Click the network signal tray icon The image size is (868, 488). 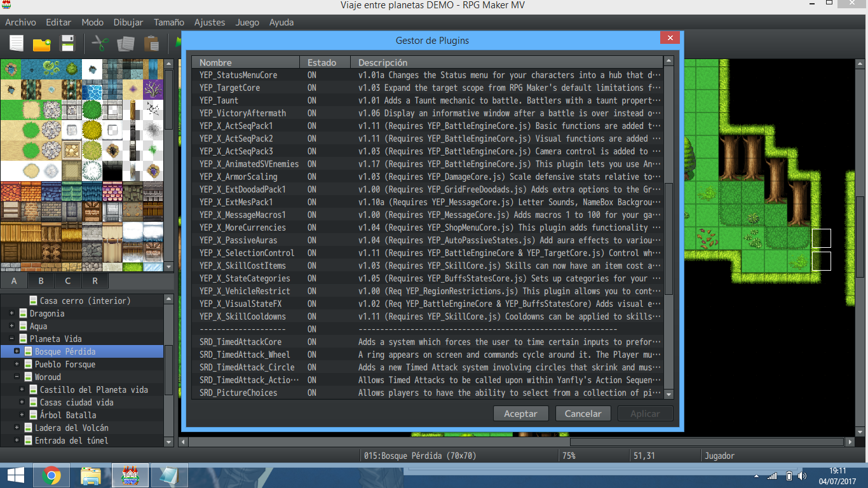[773, 475]
